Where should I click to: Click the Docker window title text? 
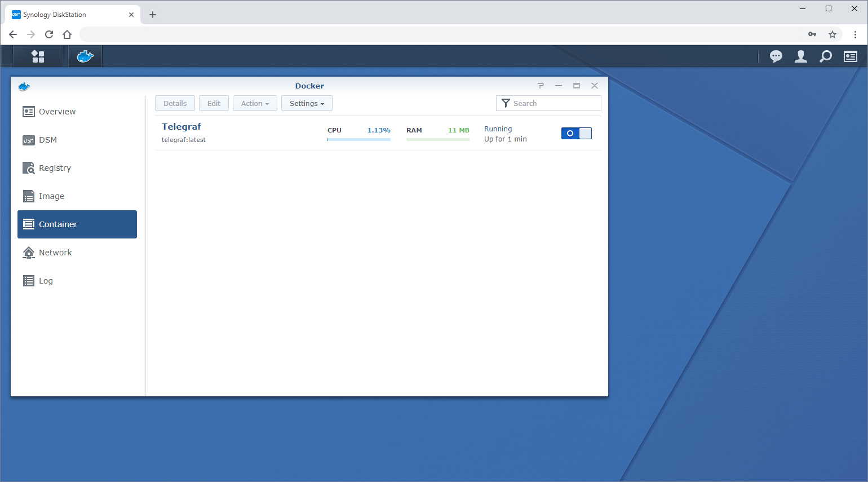pos(309,86)
